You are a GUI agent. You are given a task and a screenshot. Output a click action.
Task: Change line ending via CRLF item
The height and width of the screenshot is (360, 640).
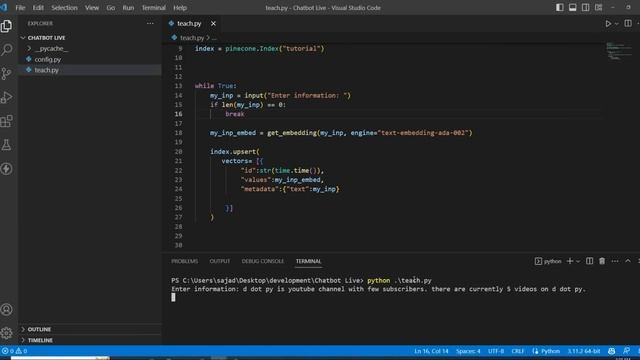pos(518,351)
